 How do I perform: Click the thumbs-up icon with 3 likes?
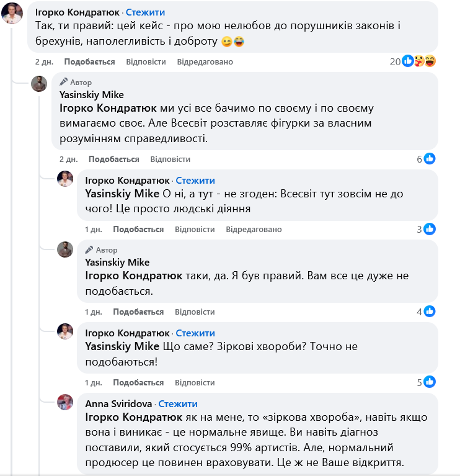click(x=430, y=230)
